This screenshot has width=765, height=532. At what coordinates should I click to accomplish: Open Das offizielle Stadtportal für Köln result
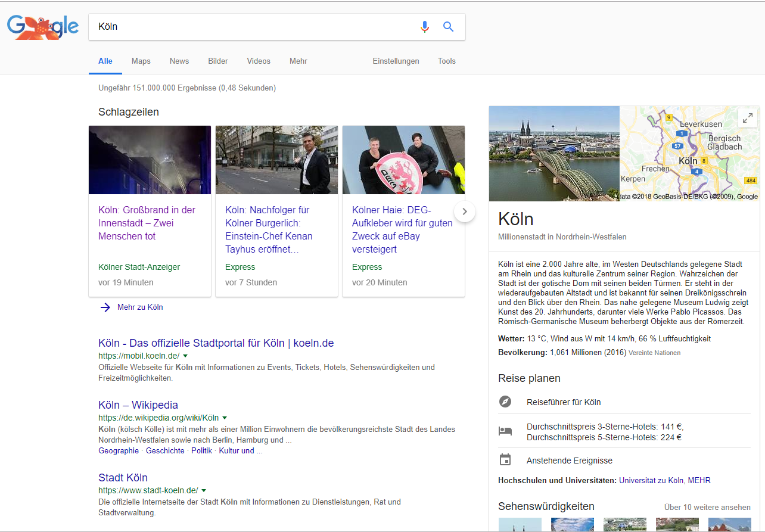click(x=216, y=343)
